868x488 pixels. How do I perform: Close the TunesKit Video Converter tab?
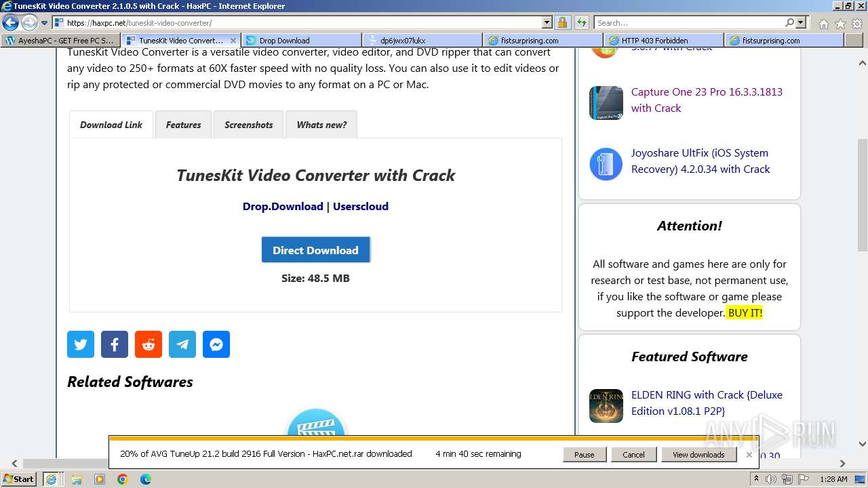pos(233,40)
